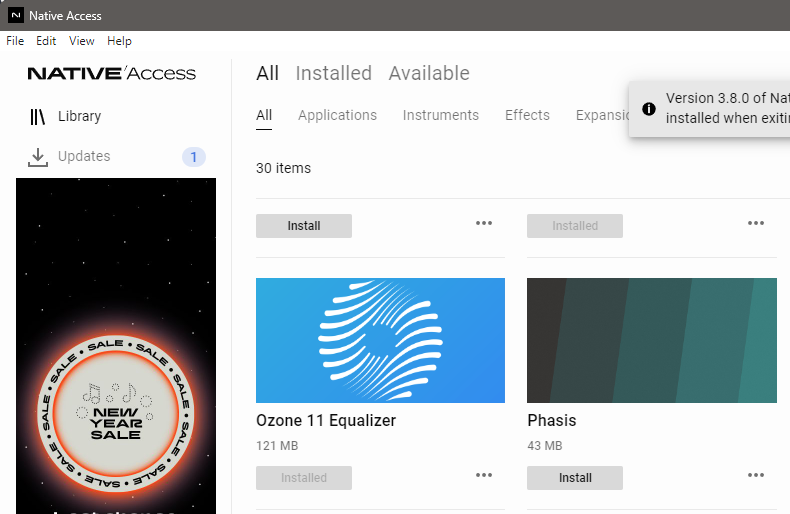Filter by Instruments category
The image size is (790, 514).
tap(440, 115)
